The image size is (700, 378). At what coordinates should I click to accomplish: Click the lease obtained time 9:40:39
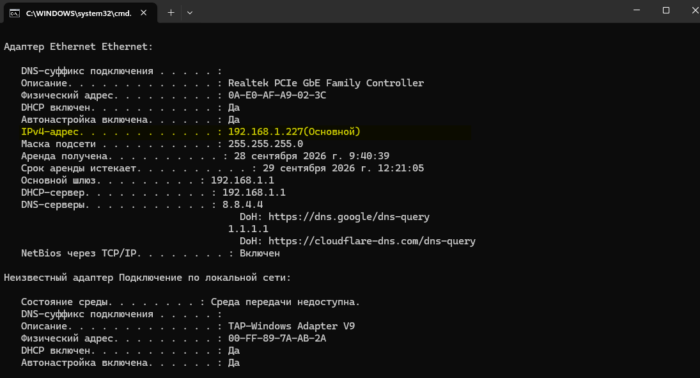click(x=369, y=156)
